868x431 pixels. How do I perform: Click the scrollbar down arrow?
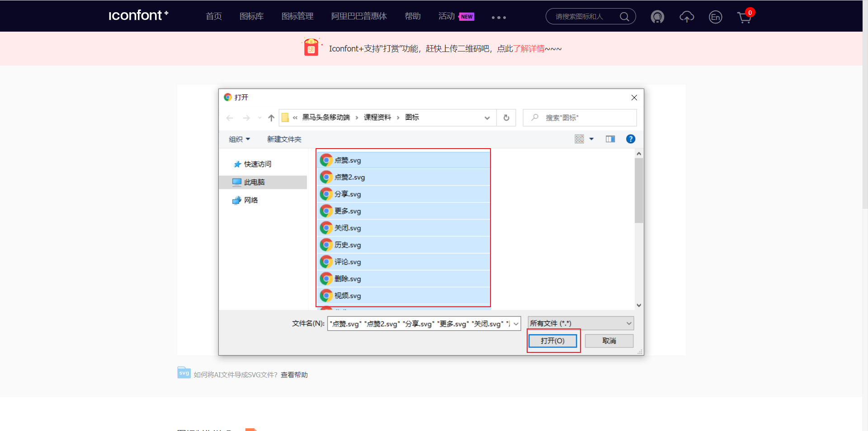pyautogui.click(x=638, y=305)
